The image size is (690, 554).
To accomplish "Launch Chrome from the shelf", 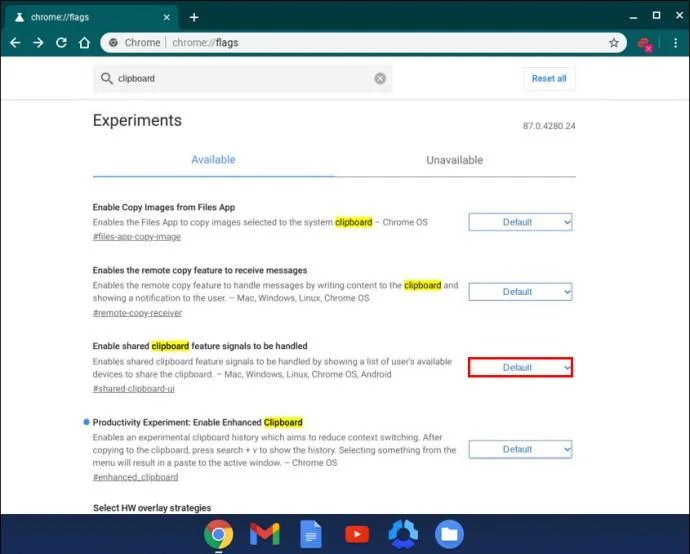I will pyautogui.click(x=219, y=534).
